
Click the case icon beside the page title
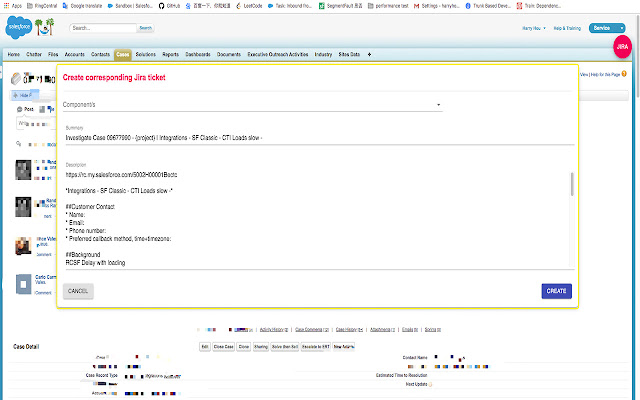[x=16, y=78]
